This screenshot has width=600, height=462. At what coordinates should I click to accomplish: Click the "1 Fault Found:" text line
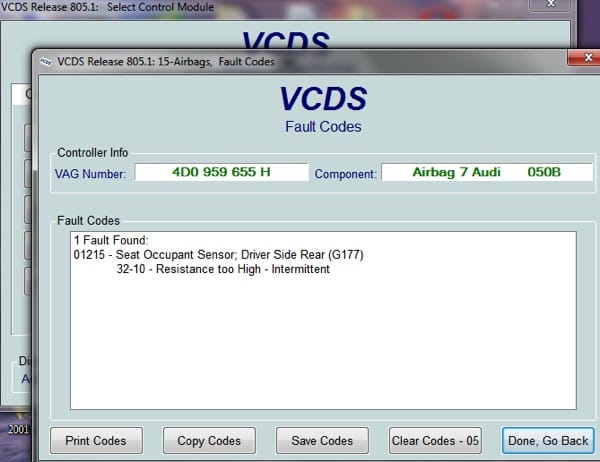tap(110, 241)
